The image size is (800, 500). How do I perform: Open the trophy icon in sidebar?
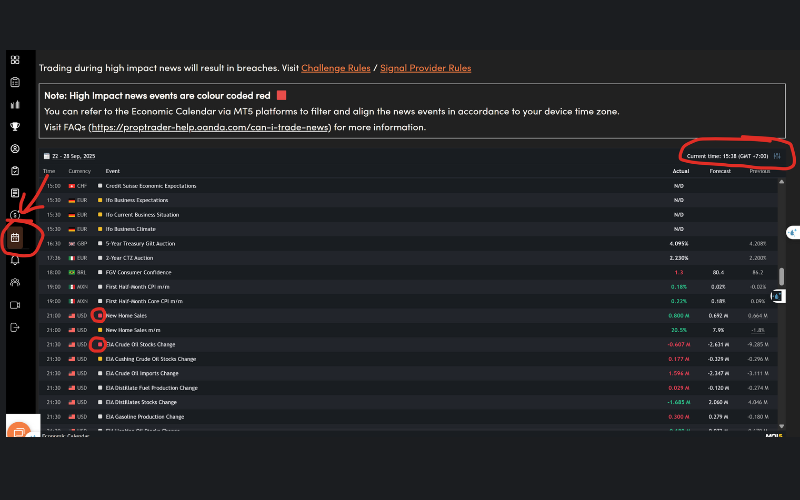(x=15, y=126)
